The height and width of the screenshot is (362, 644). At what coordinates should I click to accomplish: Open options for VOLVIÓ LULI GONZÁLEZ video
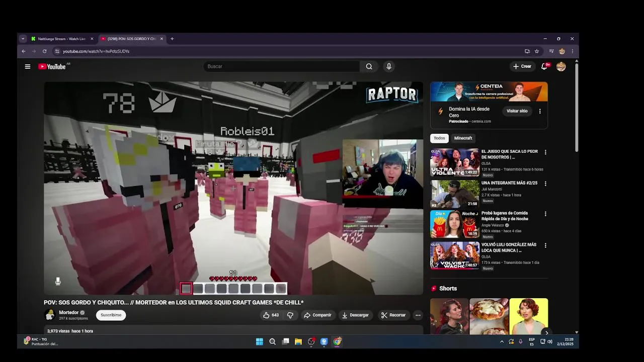[x=545, y=246]
